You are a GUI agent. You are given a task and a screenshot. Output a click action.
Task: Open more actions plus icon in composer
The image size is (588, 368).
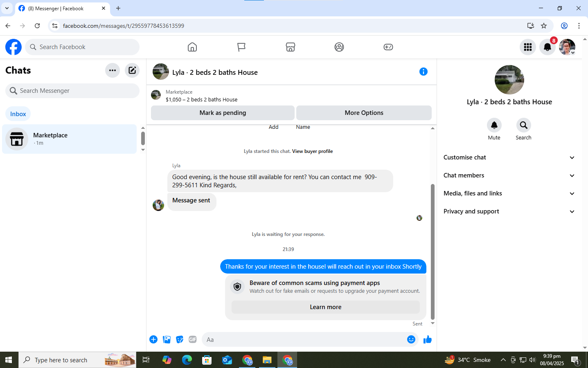click(x=153, y=339)
